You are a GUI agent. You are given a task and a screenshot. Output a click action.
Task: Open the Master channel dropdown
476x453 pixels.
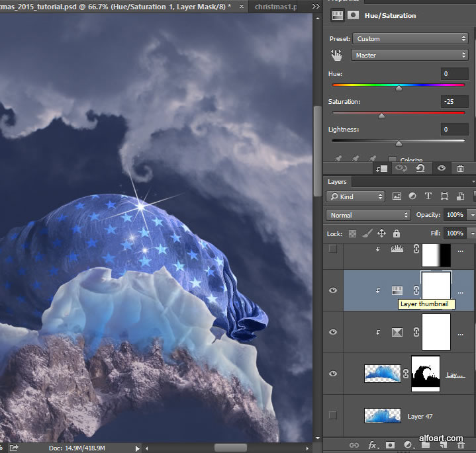click(x=410, y=56)
